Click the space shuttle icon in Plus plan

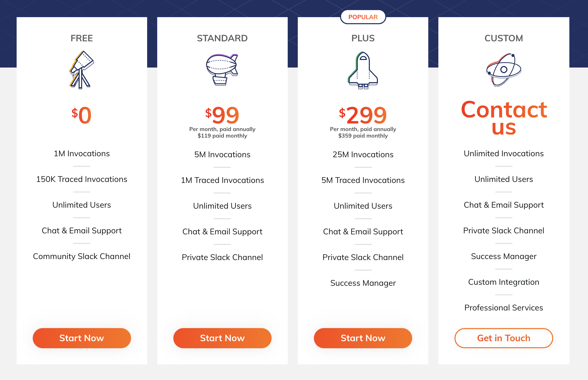click(363, 70)
